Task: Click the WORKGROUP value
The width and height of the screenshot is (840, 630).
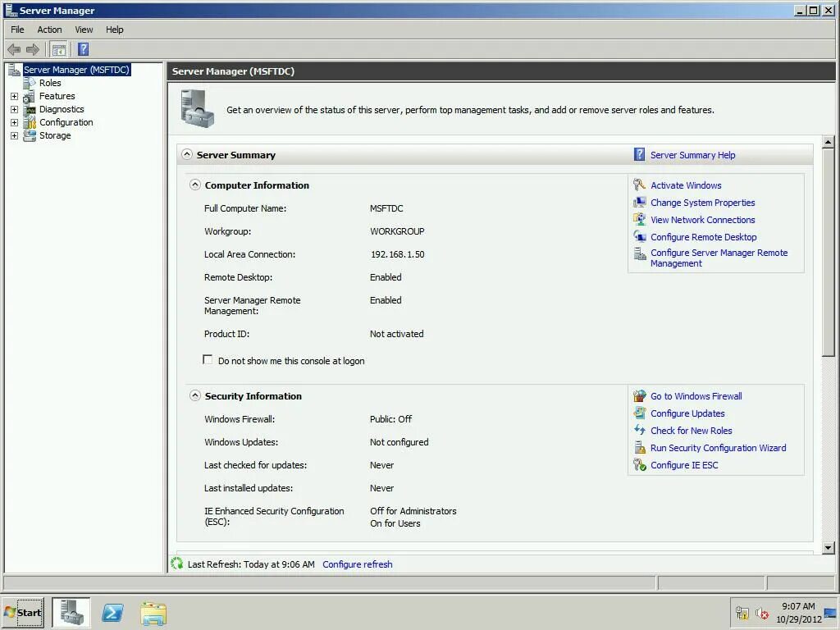Action: (397, 231)
